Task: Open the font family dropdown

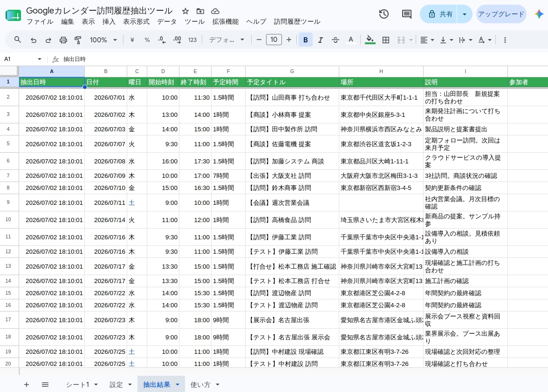Action: 226,40
